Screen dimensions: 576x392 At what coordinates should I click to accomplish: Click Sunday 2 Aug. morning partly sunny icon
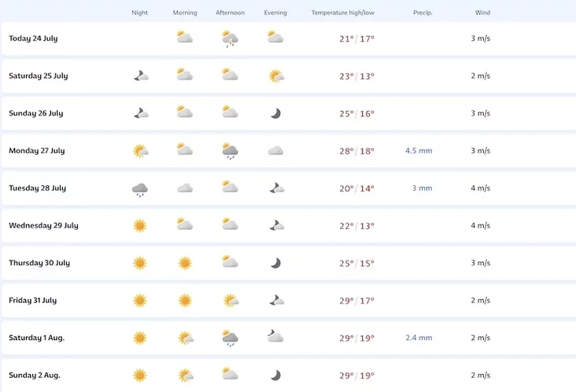point(186,375)
